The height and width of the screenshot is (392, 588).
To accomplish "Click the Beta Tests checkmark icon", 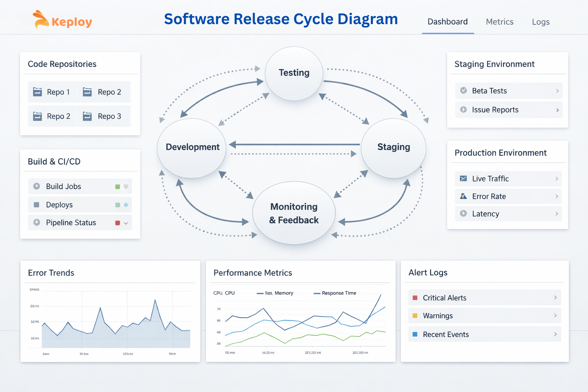I will click(x=464, y=91).
